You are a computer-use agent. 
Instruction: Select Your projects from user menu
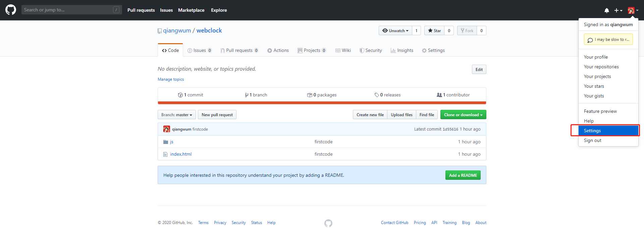tap(608, 76)
